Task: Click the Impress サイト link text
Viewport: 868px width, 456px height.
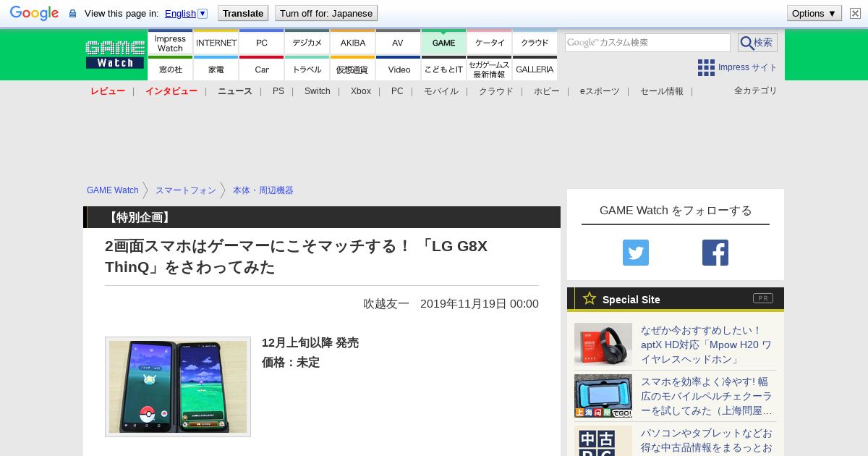Action: tap(748, 67)
